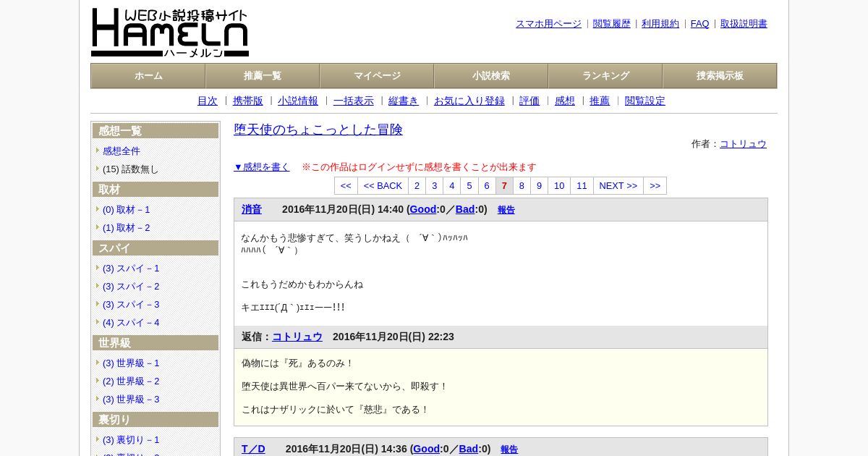Open 感想全件 in sidebar
The width and height of the screenshot is (868, 456).
[122, 151]
